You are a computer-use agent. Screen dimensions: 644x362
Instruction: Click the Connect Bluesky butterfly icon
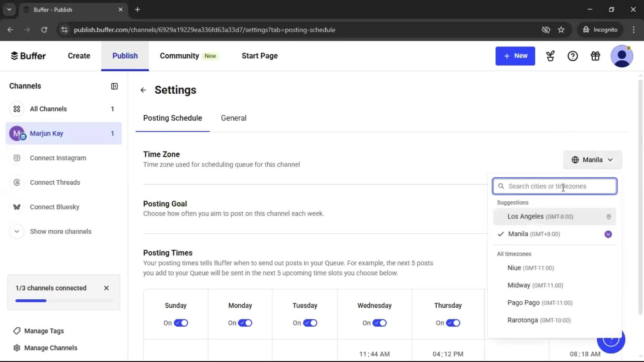point(17,207)
